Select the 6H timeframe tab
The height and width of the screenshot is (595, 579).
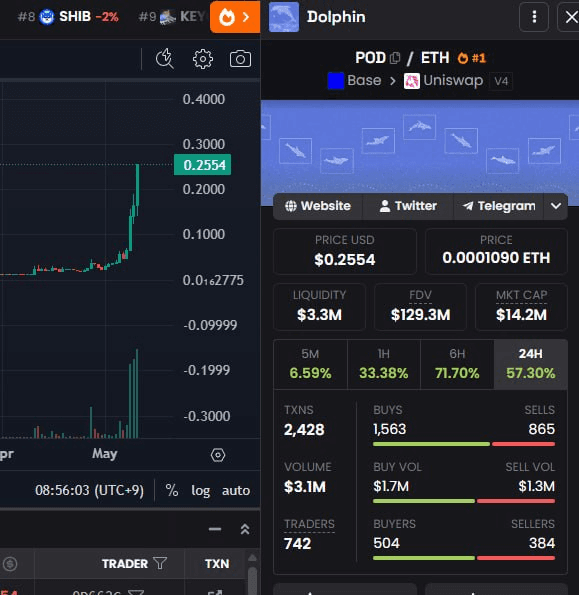pyautogui.click(x=457, y=365)
